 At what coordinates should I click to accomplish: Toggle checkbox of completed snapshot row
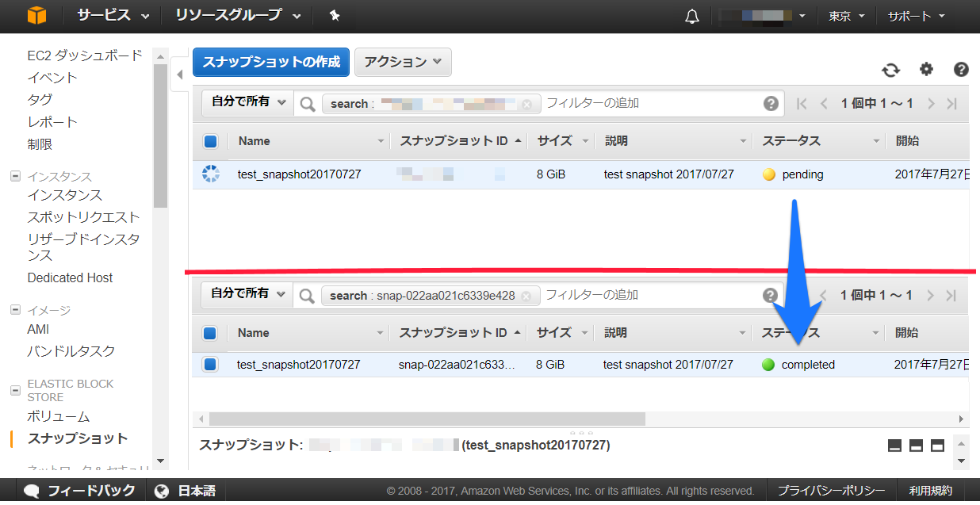(210, 365)
